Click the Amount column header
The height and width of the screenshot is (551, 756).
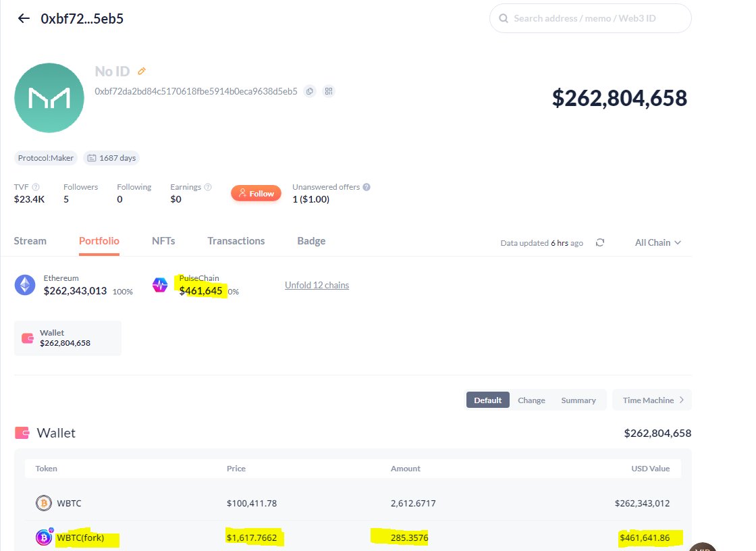coord(406,469)
